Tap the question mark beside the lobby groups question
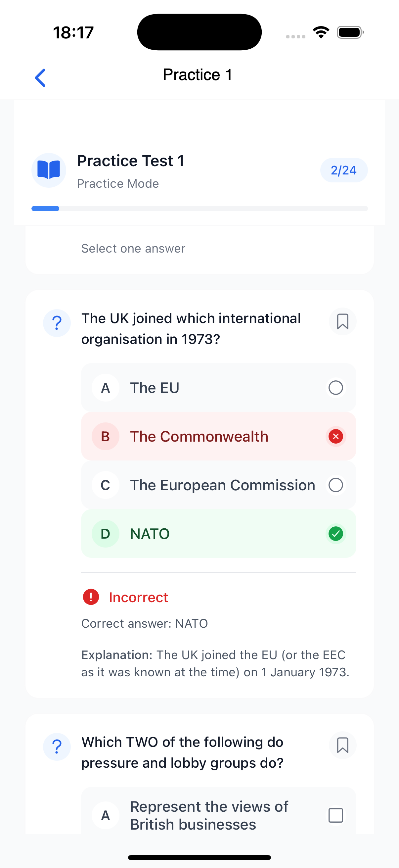The width and height of the screenshot is (399, 868). coord(57,747)
